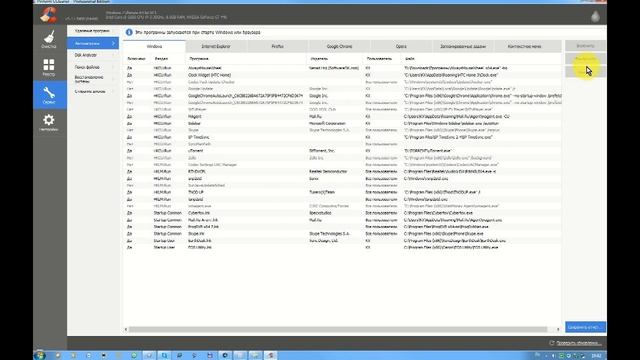Image resolution: width=640 pixels, height=360 pixels.
Task: Select the RTHDVCPL startup row
Action: point(342,171)
